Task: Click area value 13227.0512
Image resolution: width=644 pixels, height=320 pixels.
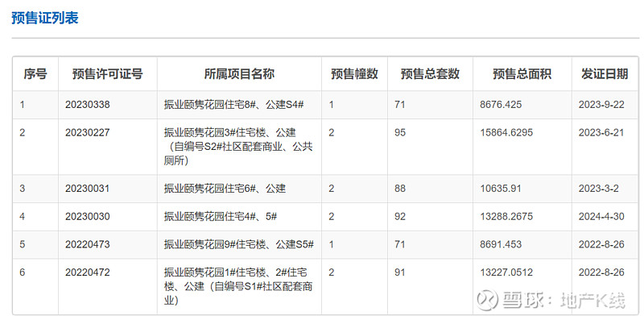Action: pyautogui.click(x=506, y=272)
